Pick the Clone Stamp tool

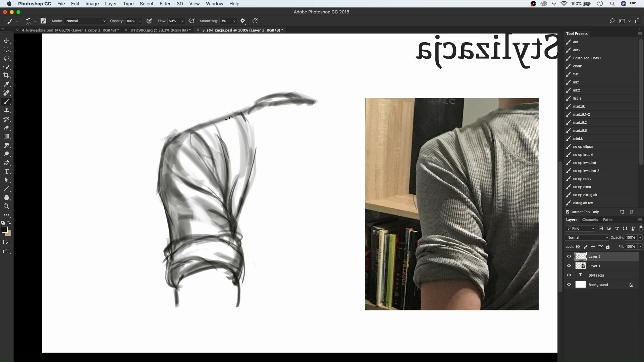(6, 111)
